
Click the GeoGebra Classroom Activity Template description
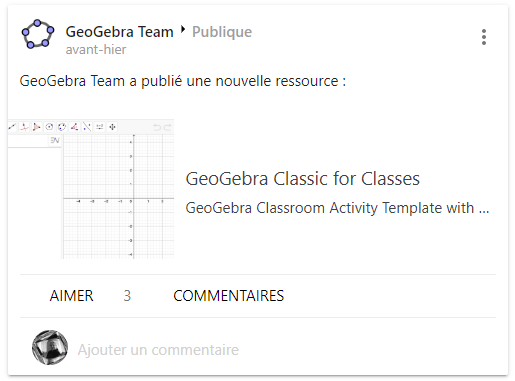337,208
